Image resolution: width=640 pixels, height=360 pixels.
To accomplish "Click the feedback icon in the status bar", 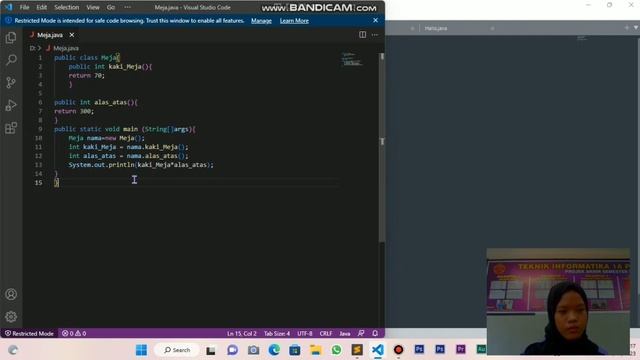I will [361, 333].
